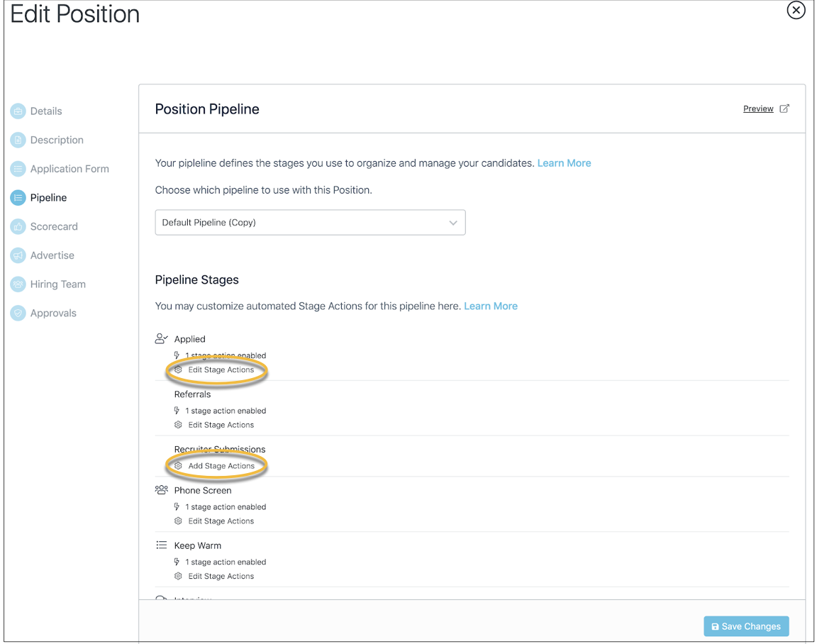Screen dimensions: 817x644
Task: Click gear icon for Referrals stage actions
Action: [178, 425]
